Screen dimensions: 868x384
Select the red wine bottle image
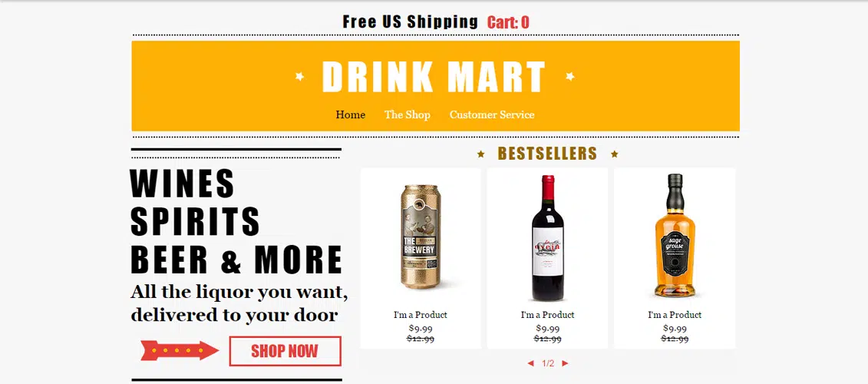coord(547,238)
